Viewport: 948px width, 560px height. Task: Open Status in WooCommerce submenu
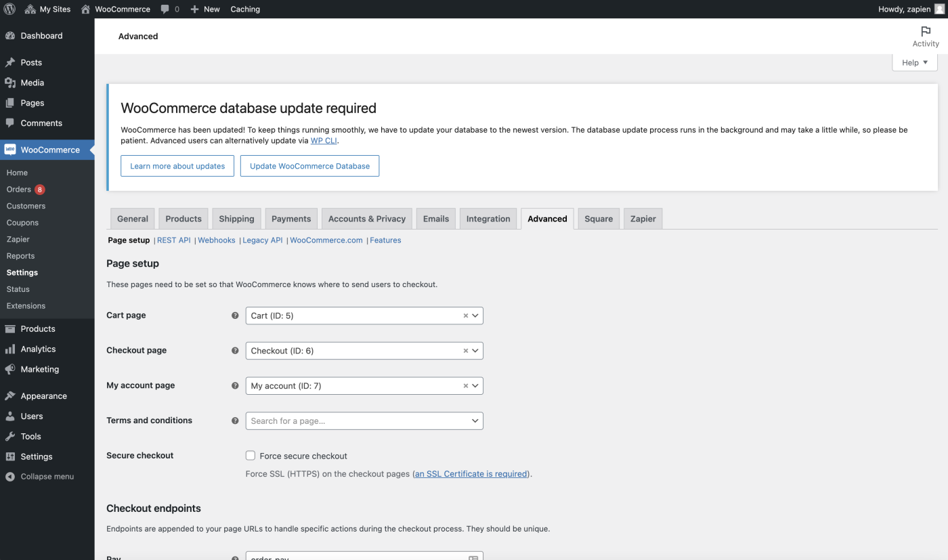point(18,289)
